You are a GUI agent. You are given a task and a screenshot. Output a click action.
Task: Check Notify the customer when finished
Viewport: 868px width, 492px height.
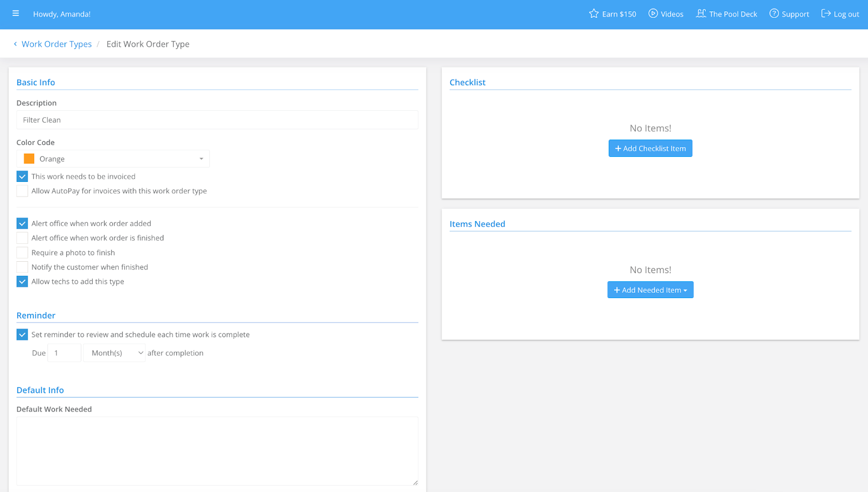tap(22, 267)
